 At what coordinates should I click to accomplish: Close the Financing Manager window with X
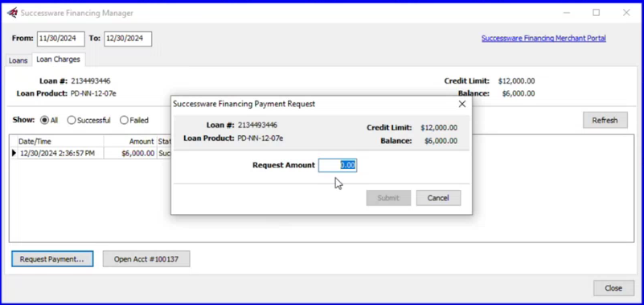coord(626,13)
